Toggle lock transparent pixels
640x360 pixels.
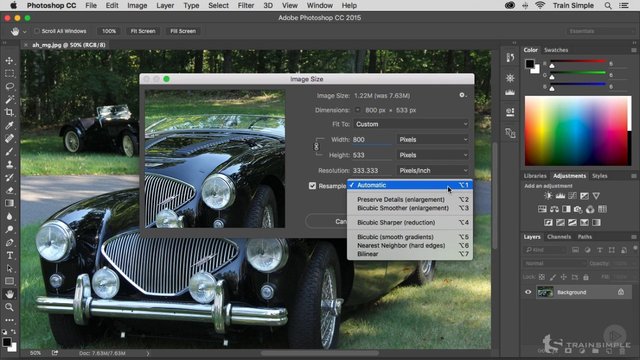pos(542,277)
